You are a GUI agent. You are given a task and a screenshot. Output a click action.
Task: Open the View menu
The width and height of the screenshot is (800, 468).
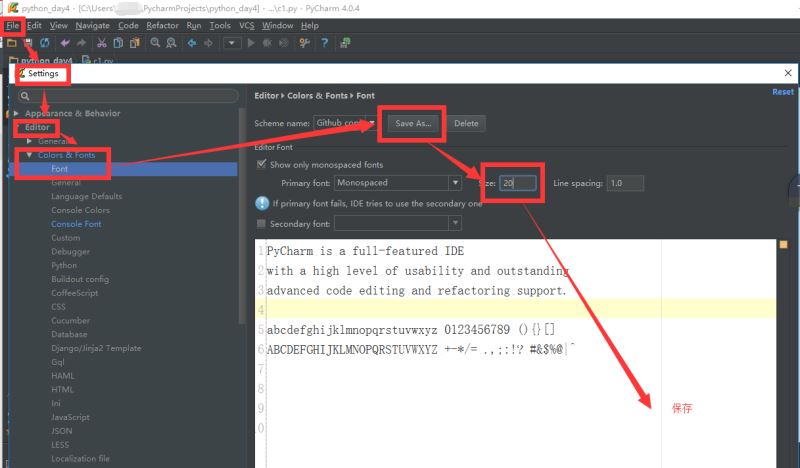(58, 26)
